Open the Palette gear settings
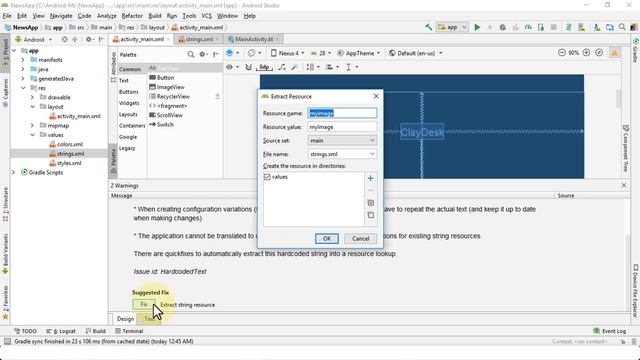This screenshot has height=360, width=640. 202,54
